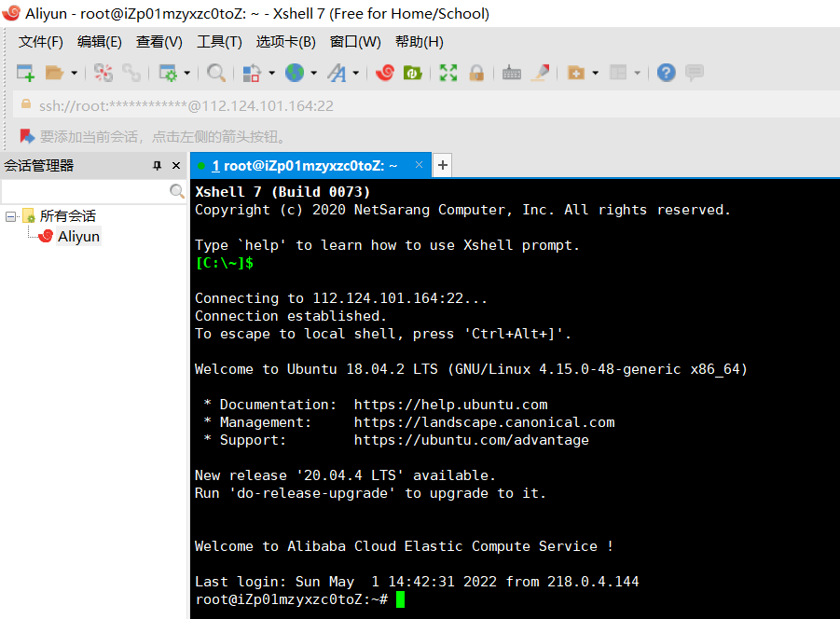Open the Help question mark icon
The image size is (840, 619).
[x=666, y=73]
